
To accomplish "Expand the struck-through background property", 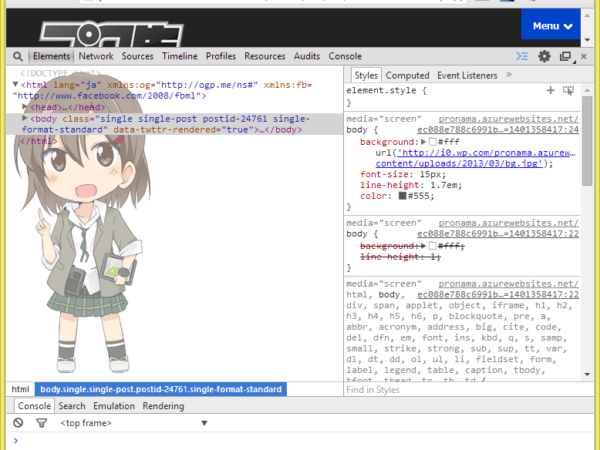I will pyautogui.click(x=423, y=246).
